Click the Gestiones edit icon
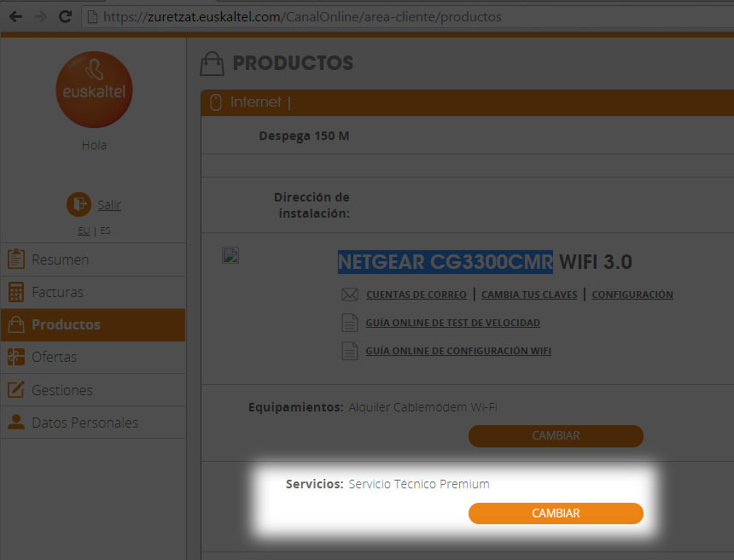Screen dimensions: 734x560 click(16, 389)
